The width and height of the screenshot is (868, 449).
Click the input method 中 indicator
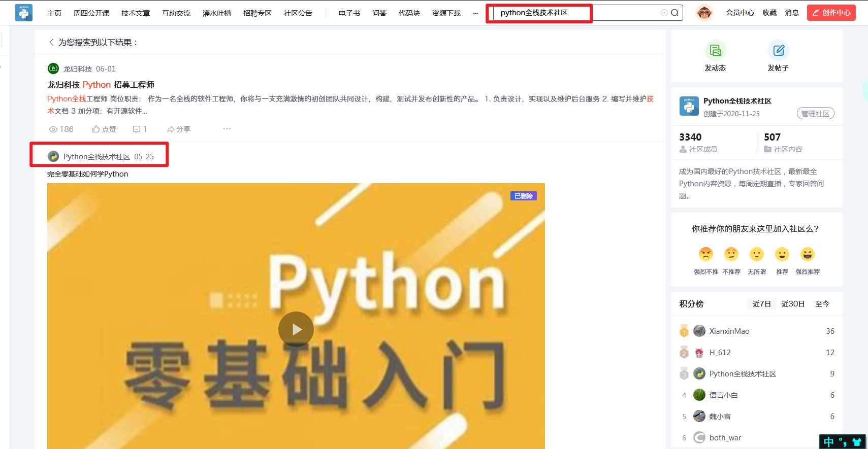coord(829,442)
